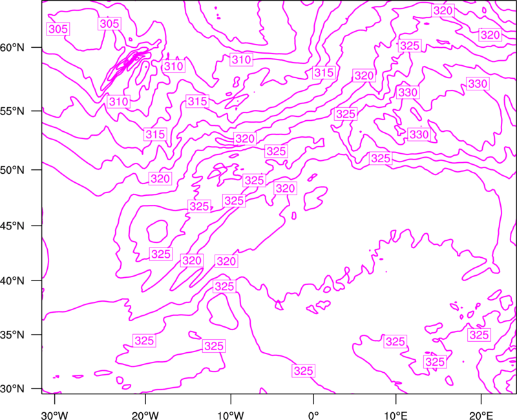The image size is (517, 420).
Task: Select the 50°N latitude axis label
Action: pos(12,170)
